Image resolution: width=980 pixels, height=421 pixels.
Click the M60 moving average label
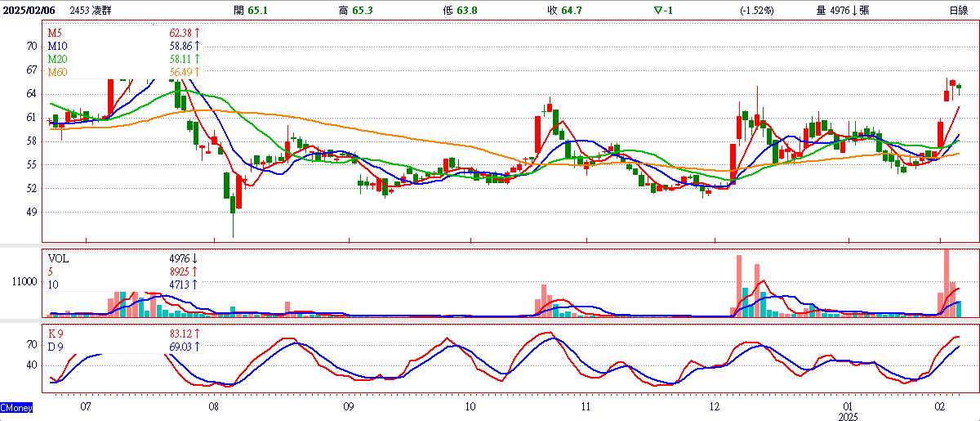point(56,73)
